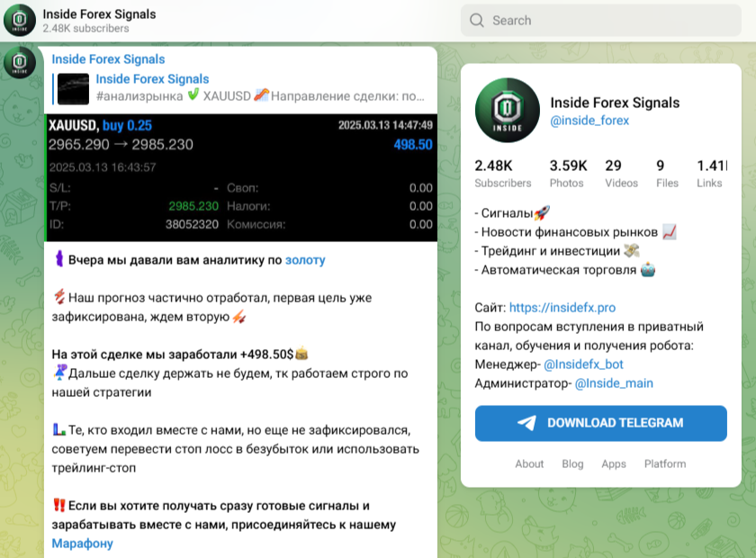This screenshot has width=756, height=558.
Task: Follow the золоту link in message
Action: (x=305, y=260)
